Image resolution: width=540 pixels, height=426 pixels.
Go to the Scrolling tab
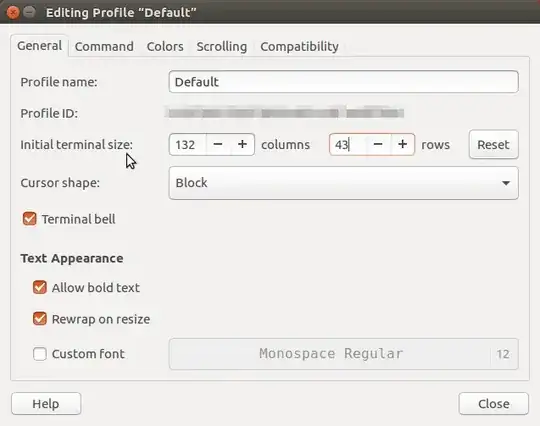click(x=222, y=46)
